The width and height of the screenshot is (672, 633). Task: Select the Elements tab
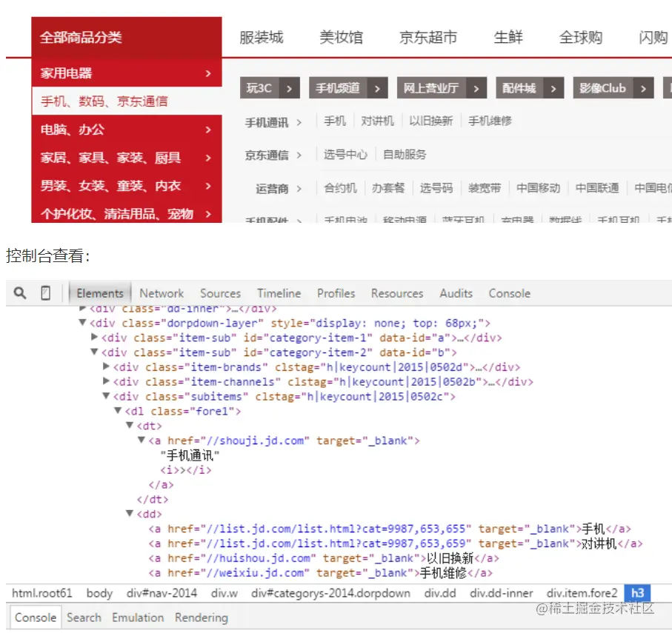[x=100, y=293]
